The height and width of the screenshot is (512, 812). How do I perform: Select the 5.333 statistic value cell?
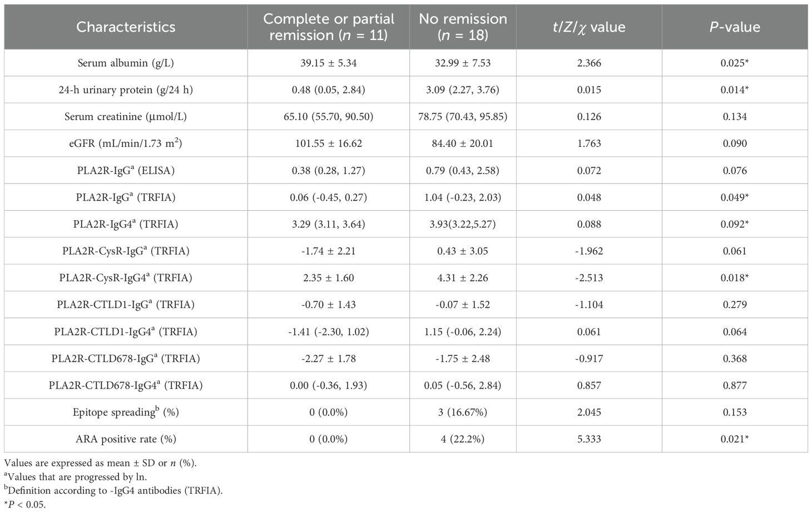tap(589, 439)
